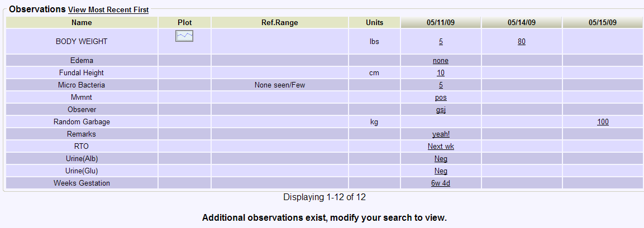Image resolution: width=644 pixels, height=228 pixels.
Task: Open Fundal Height value 10
Action: coord(441,73)
